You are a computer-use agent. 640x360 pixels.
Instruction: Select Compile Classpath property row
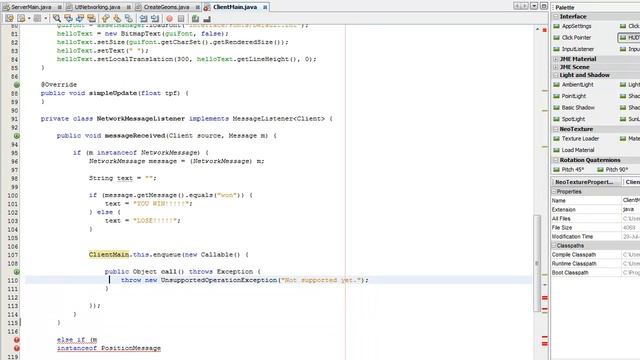point(596,255)
